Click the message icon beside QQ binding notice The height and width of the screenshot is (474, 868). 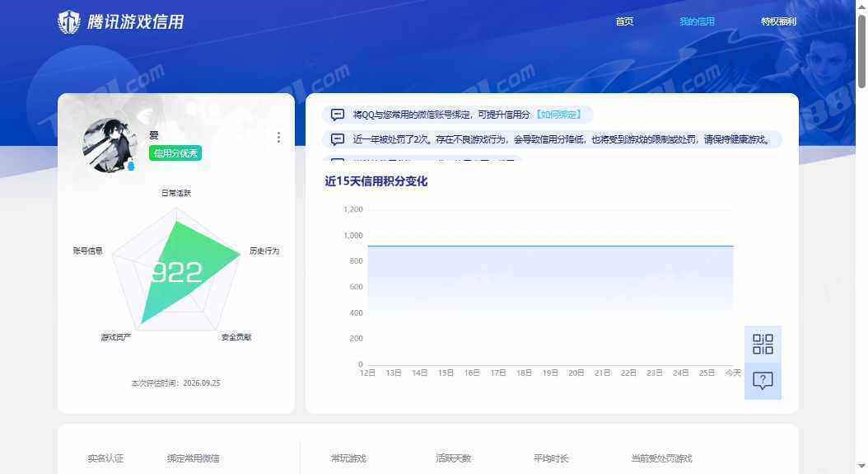click(337, 115)
